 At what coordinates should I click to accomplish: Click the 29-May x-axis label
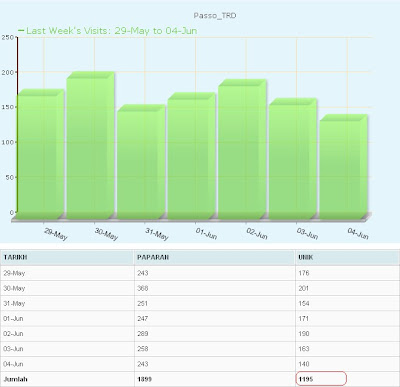pyautogui.click(x=56, y=234)
